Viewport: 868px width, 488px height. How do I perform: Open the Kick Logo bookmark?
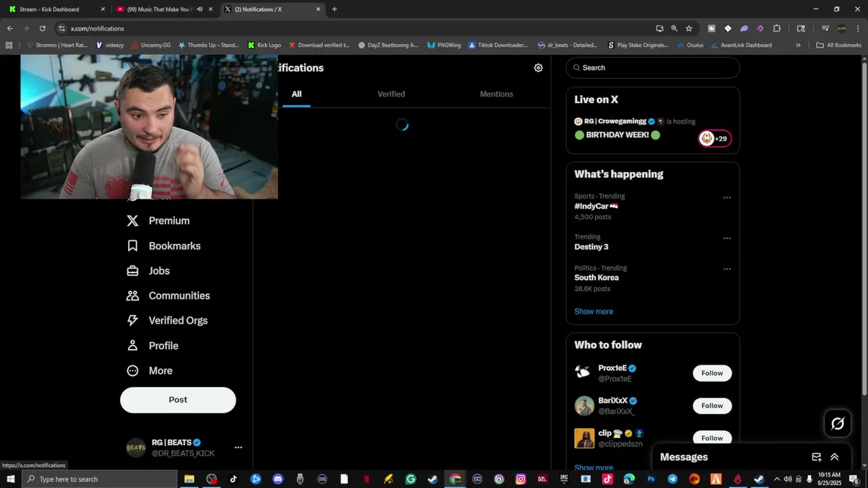pyautogui.click(x=264, y=45)
